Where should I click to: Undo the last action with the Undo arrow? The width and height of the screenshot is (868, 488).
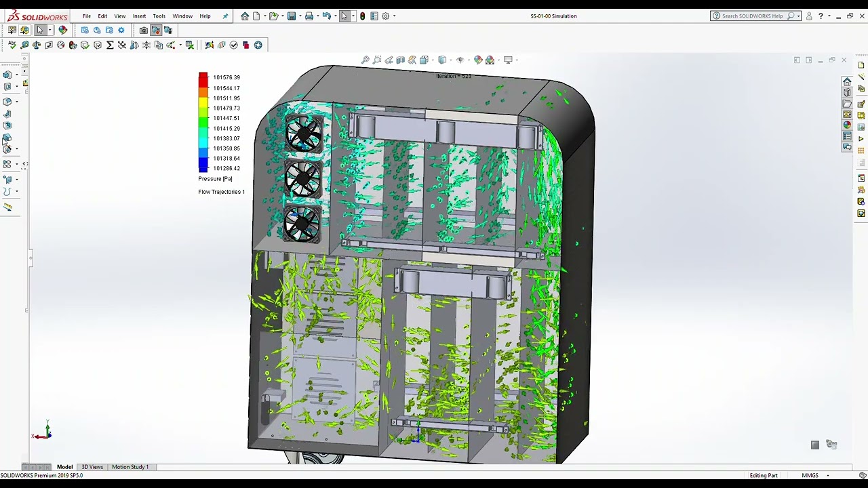(x=326, y=16)
